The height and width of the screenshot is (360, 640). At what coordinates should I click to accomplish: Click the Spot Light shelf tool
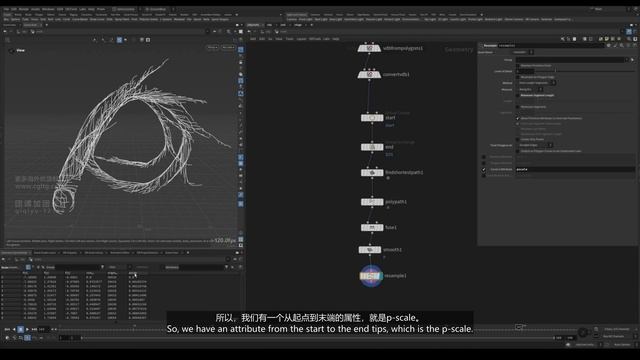pyautogui.click(x=321, y=19)
